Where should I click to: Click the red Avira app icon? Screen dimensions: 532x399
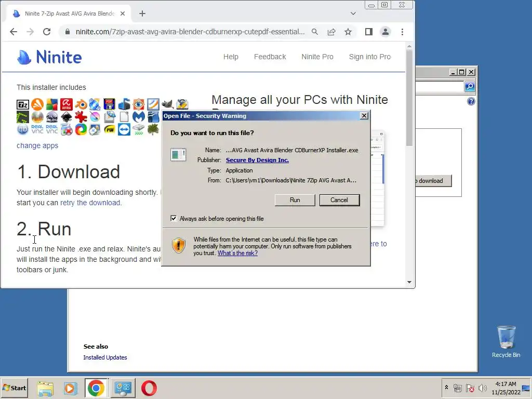coord(66,104)
